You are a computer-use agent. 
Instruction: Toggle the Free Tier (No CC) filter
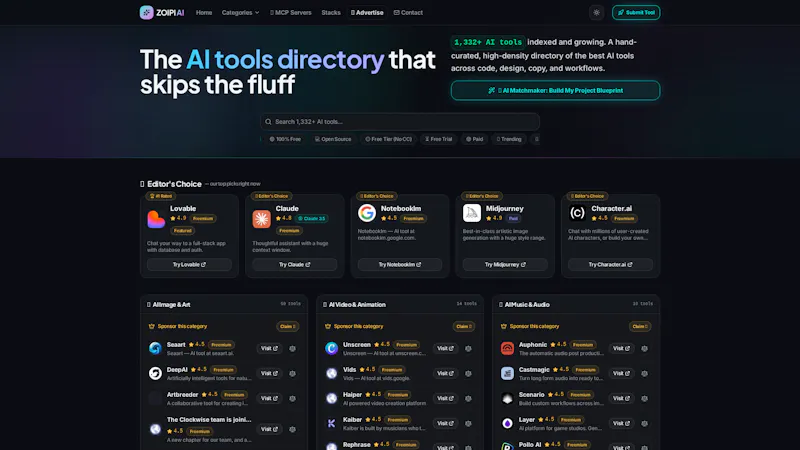pos(388,139)
